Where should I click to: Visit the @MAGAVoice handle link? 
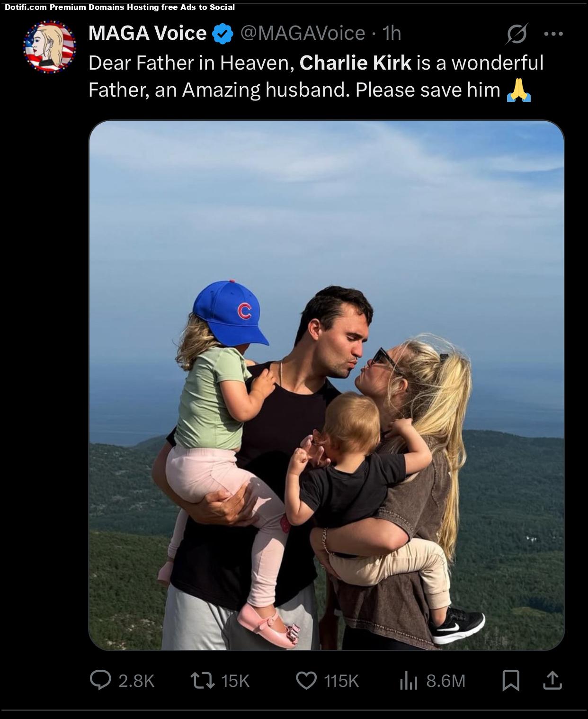[x=303, y=33]
